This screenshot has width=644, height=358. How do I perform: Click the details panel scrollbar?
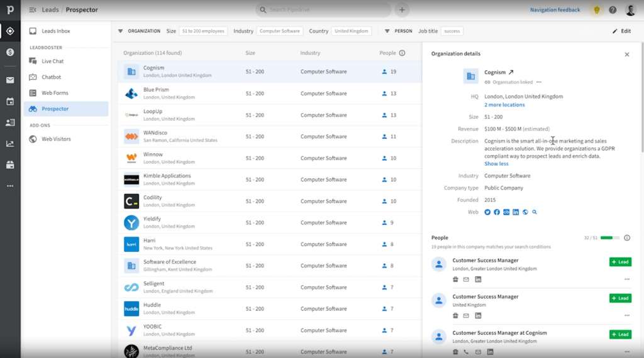click(x=642, y=97)
